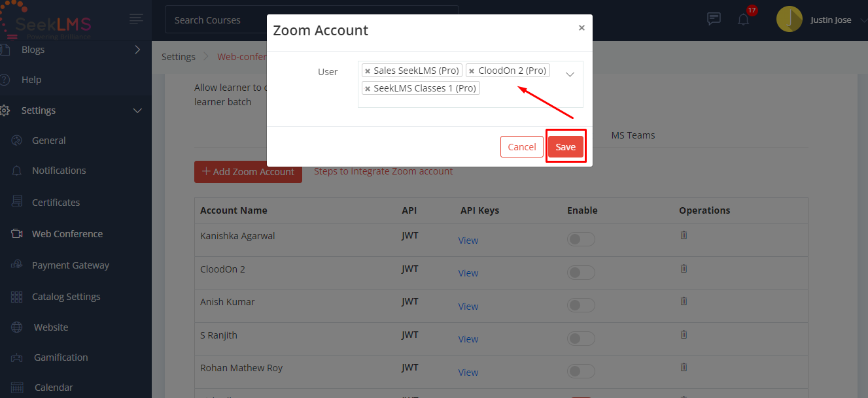Enable the CloodOn 2 account toggle

coord(581,272)
